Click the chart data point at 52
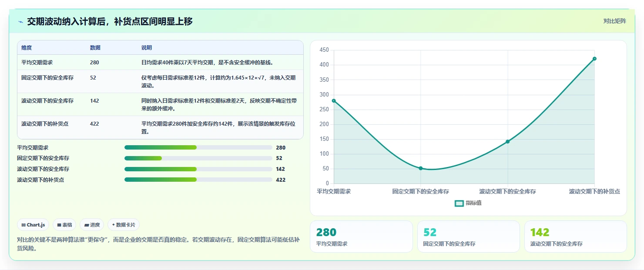This screenshot has width=644, height=270. (x=421, y=168)
